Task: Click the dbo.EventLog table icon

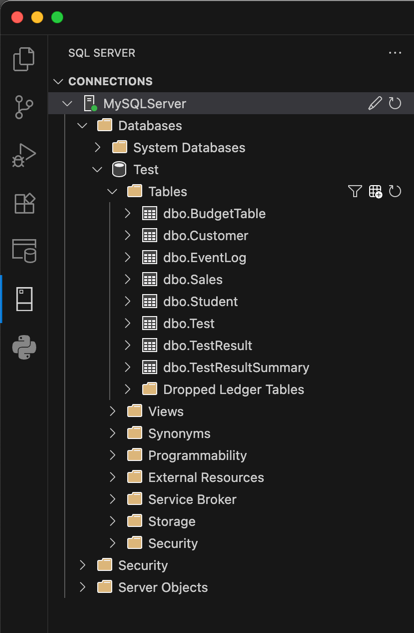Action: click(149, 258)
